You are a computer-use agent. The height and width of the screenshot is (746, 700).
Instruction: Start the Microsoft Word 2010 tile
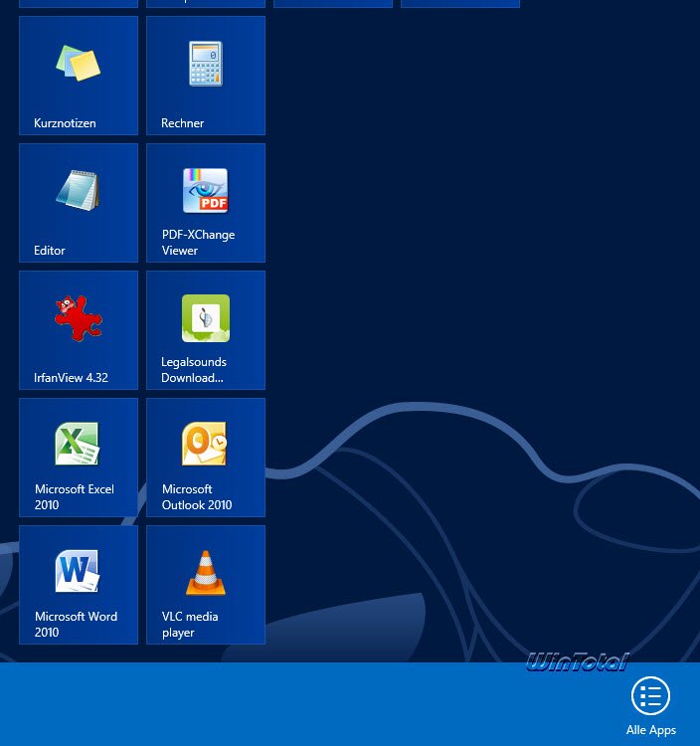(79, 585)
